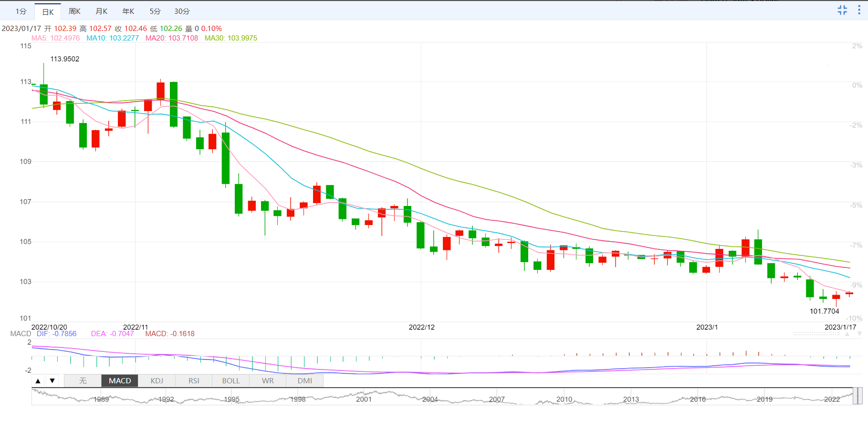Click the gray up arrow below 2023/1/17
The width and height of the screenshot is (868, 421).
click(847, 334)
